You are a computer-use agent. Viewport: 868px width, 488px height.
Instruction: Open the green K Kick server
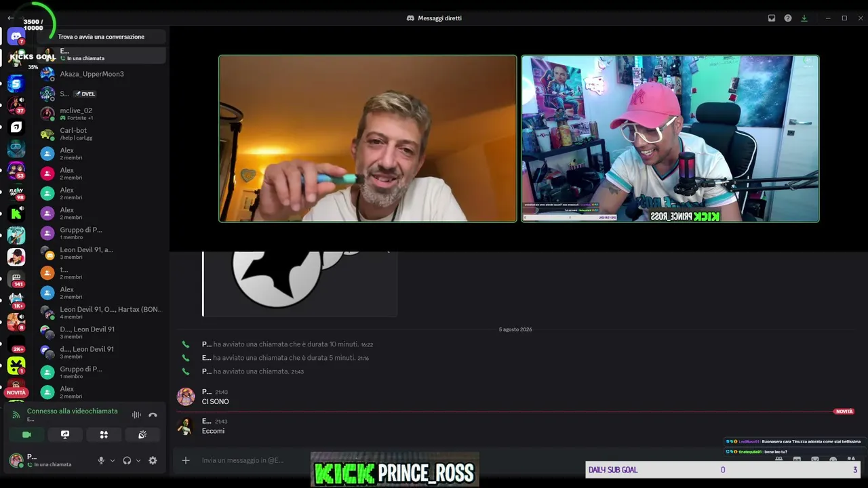coord(16,214)
